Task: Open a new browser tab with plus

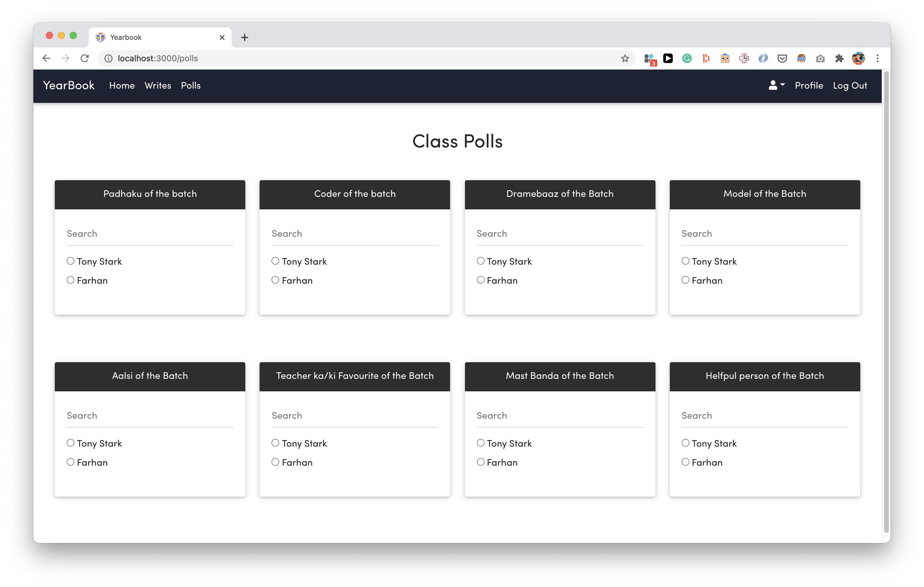Action: pos(244,37)
